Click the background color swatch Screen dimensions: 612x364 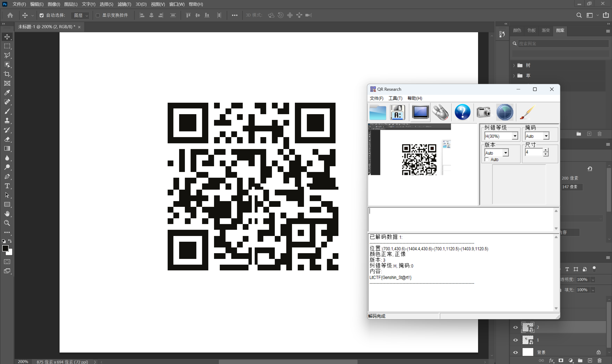tap(10, 253)
